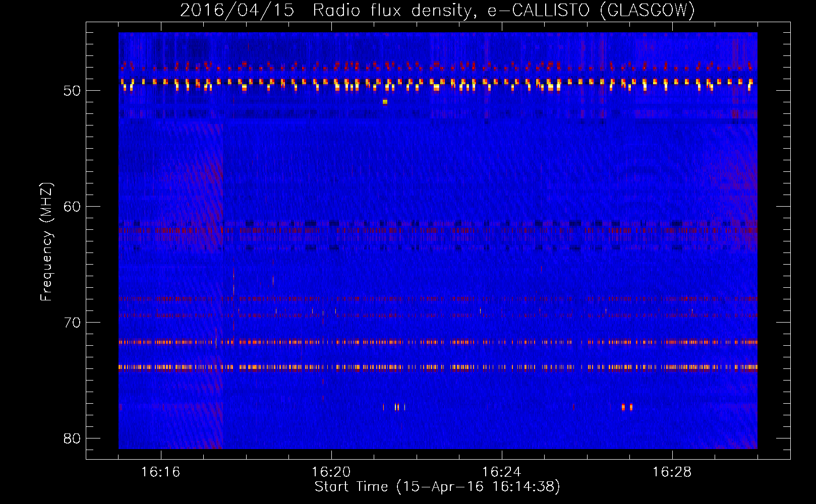Image resolution: width=816 pixels, height=504 pixels.
Task: Click the 50 frequency tick label
Action: point(72,91)
